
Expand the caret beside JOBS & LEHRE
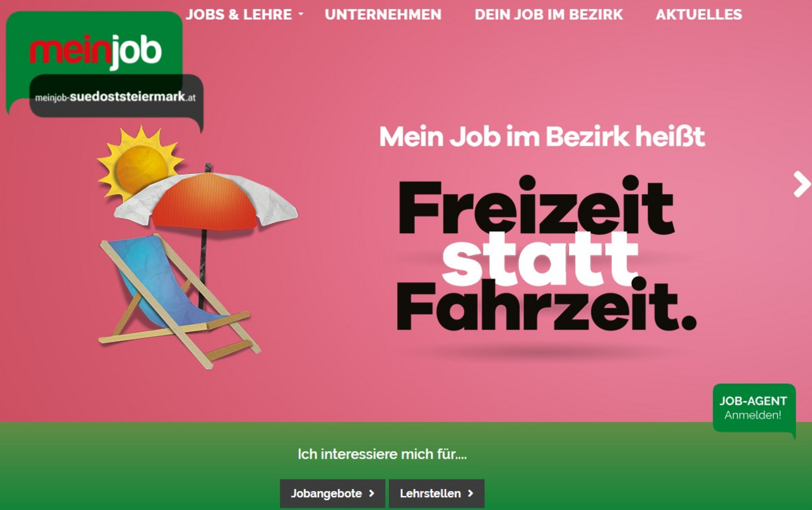[301, 14]
